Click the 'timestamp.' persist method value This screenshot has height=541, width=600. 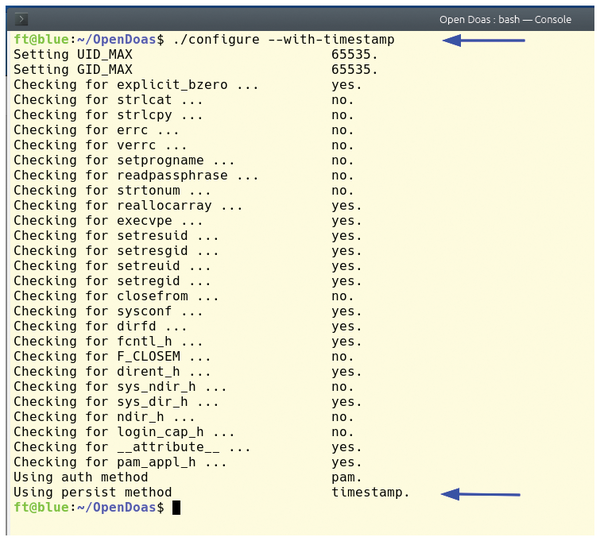[x=370, y=492]
